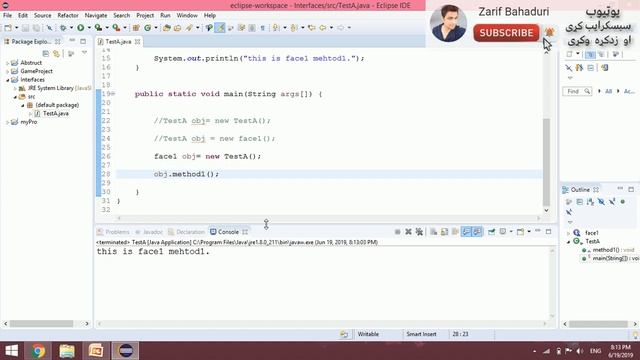Click the Find input field in Task List
This screenshot has height=360, width=640.
(577, 91)
